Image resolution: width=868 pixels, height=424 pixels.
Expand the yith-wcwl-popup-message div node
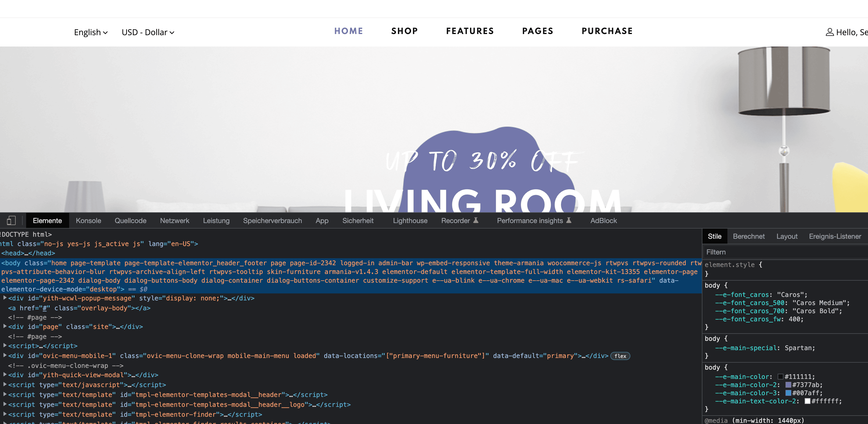[x=5, y=298]
